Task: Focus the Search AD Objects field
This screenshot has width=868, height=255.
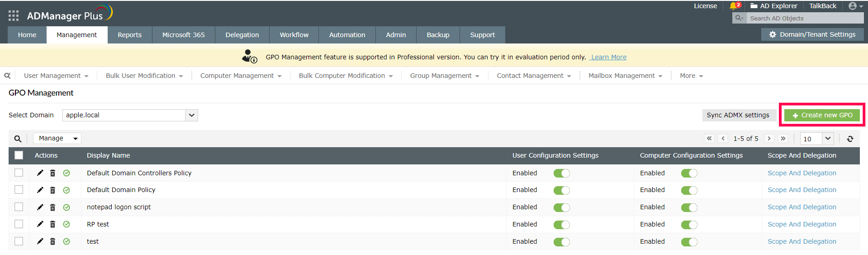Action: pos(805,18)
